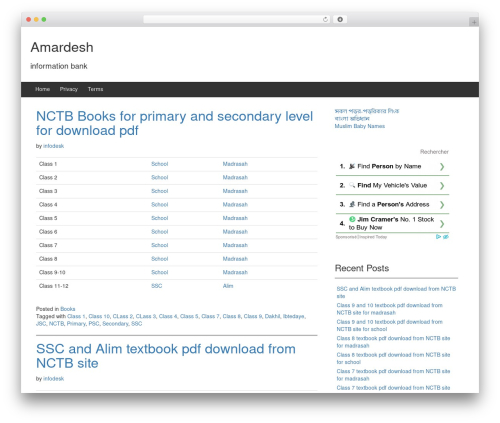Click the Amardesh site title
This screenshot has width=500, height=423.
(62, 47)
